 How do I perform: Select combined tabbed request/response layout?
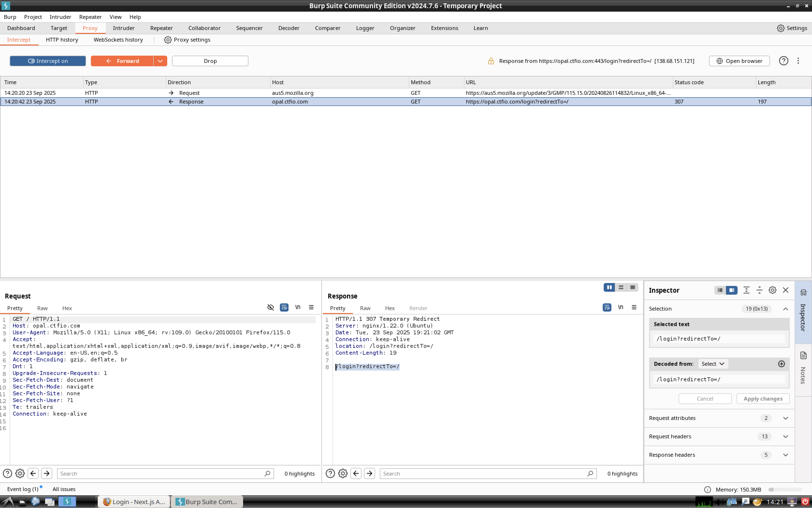tap(632, 287)
